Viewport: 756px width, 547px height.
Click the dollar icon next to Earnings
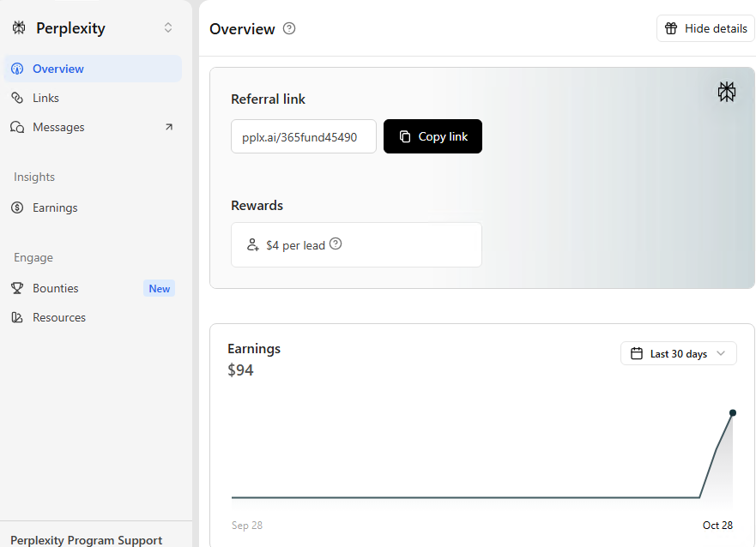(17, 207)
